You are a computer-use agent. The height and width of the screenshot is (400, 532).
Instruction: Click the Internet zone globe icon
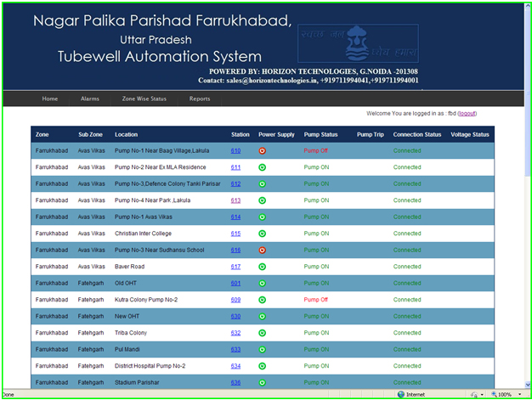point(401,395)
